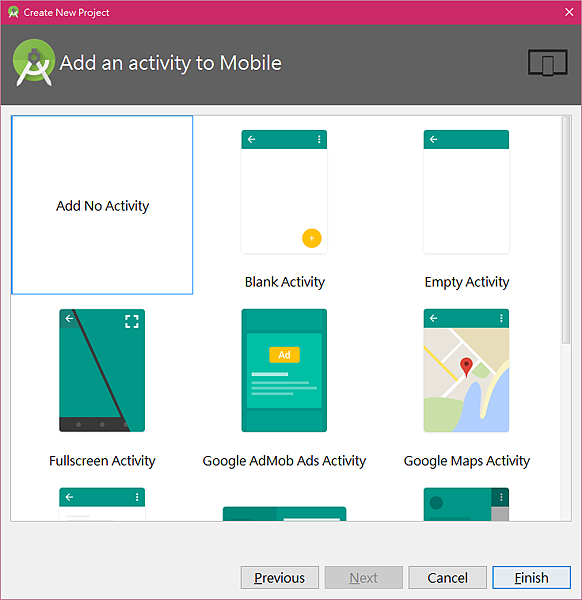582x600 pixels.
Task: Click Finish to create the project
Action: click(x=531, y=577)
